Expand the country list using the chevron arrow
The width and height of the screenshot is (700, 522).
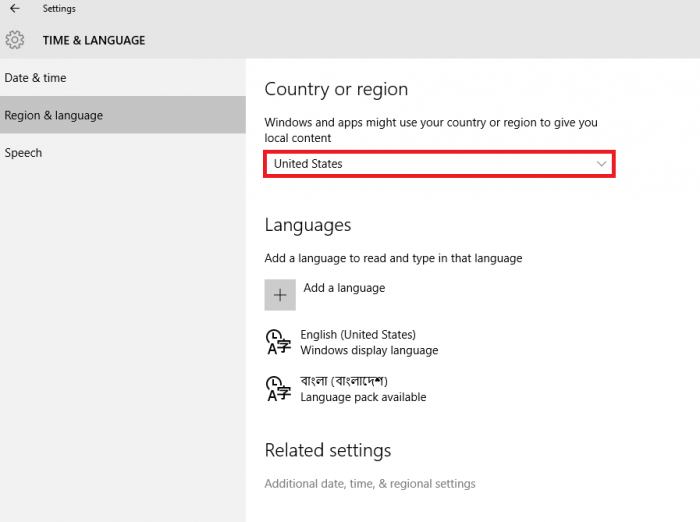pyautogui.click(x=601, y=164)
